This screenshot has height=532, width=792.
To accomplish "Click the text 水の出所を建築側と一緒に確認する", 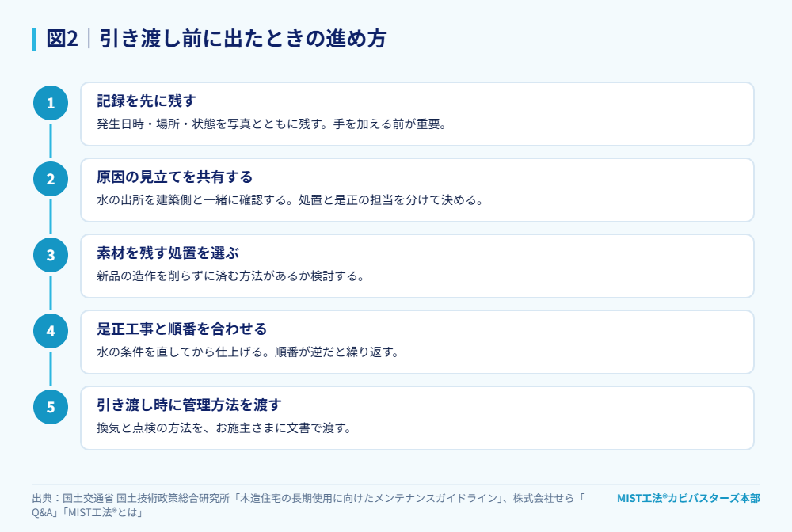I will pos(195,200).
